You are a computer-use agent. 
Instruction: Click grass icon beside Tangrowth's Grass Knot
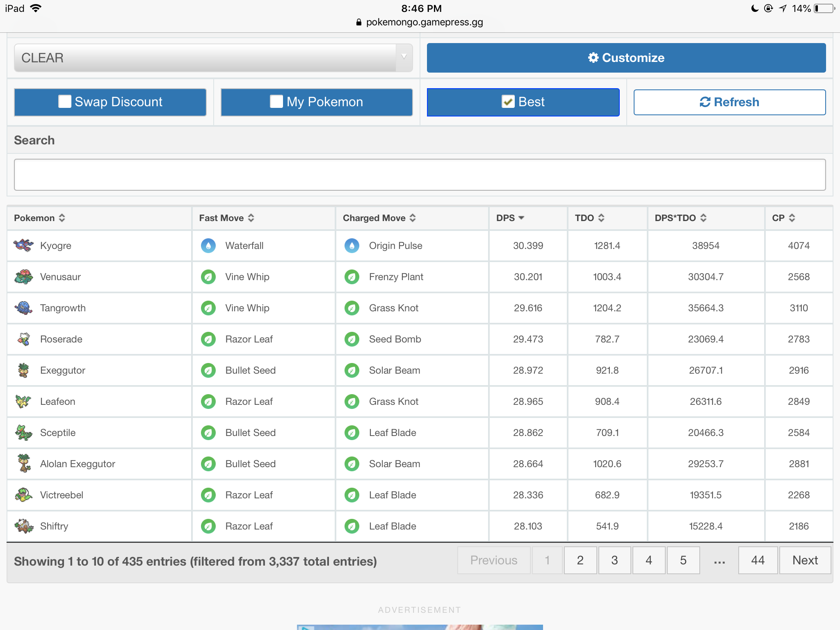pyautogui.click(x=352, y=308)
